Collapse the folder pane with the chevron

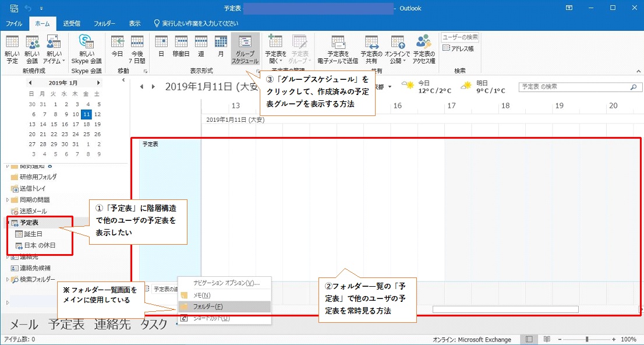(x=123, y=80)
